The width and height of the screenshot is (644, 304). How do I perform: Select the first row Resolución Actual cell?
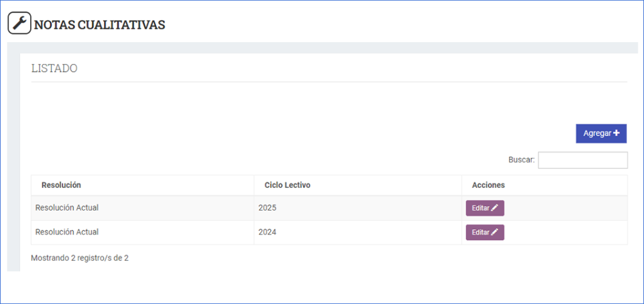pos(67,207)
